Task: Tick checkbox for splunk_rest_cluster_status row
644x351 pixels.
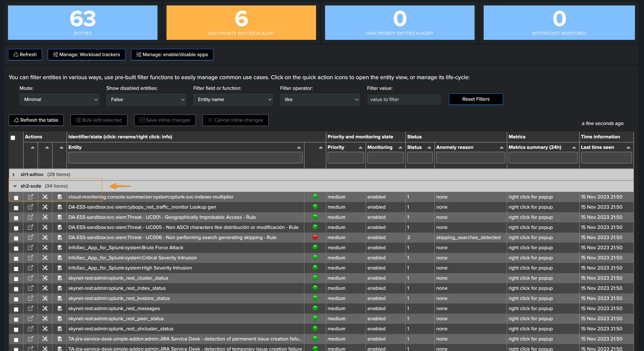Action: [16, 279]
